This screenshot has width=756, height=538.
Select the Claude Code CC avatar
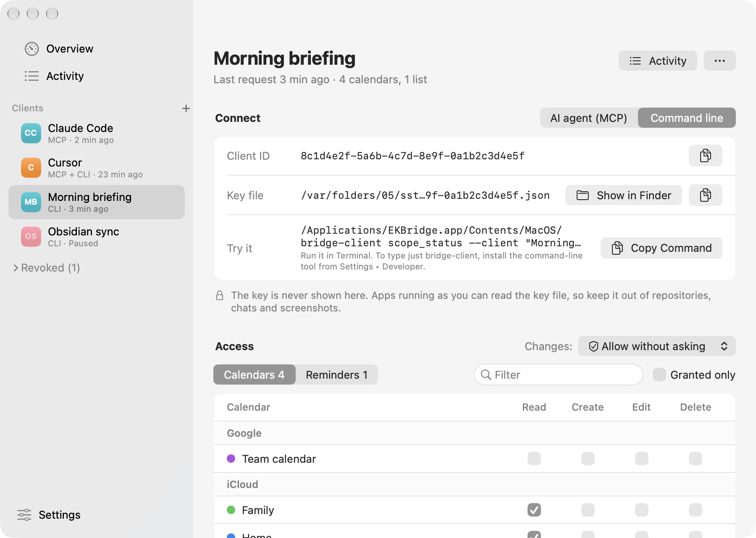click(31, 133)
